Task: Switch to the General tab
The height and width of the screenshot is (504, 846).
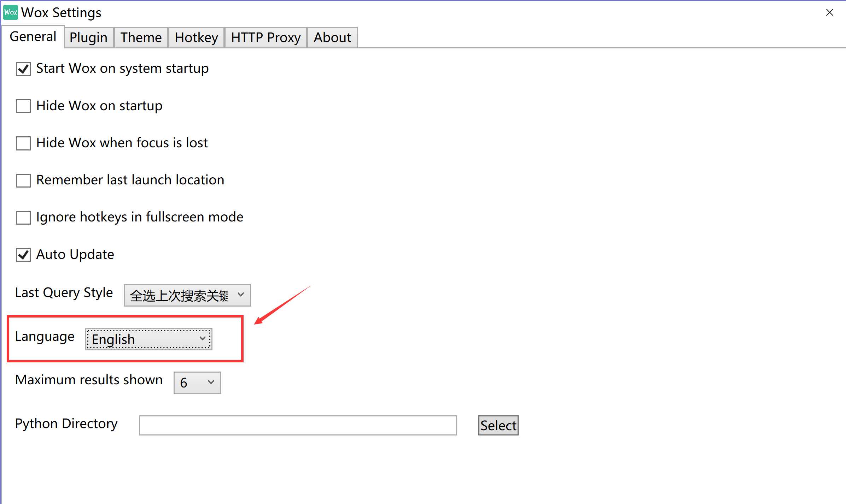Action: [x=33, y=37]
